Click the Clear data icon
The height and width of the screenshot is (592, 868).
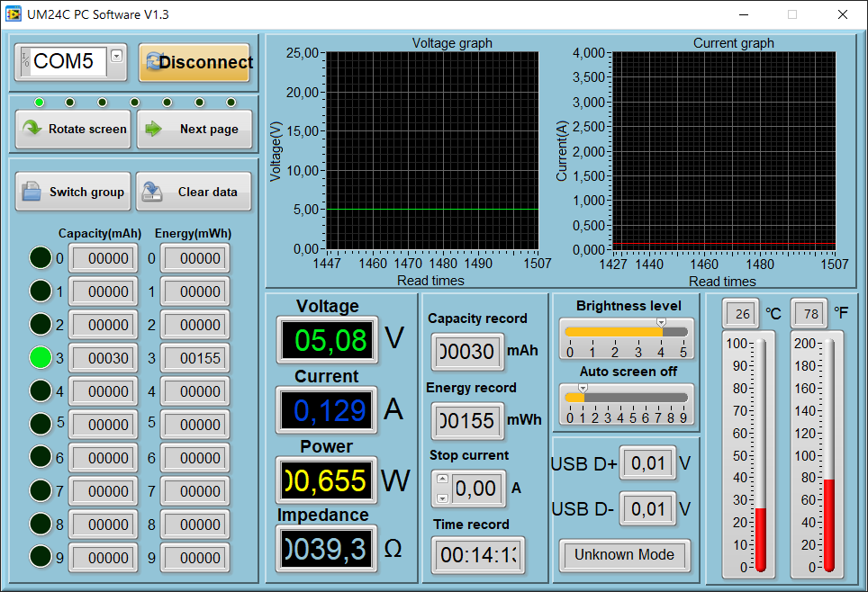[153, 192]
